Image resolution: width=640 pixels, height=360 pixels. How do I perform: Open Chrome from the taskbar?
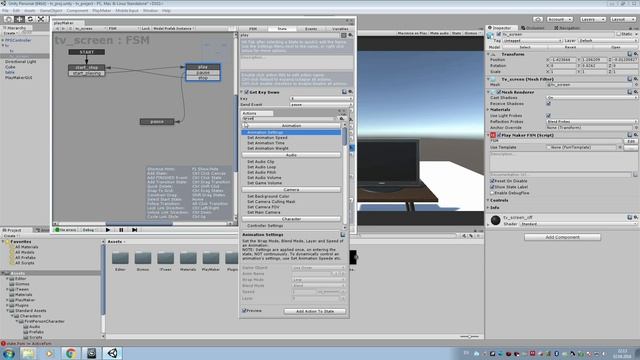click(71, 353)
